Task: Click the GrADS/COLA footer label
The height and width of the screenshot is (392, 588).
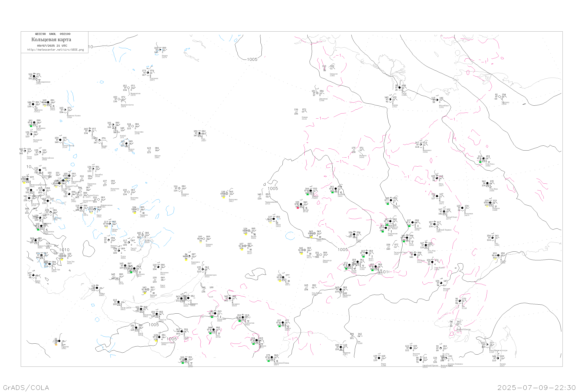Action: [x=26, y=387]
